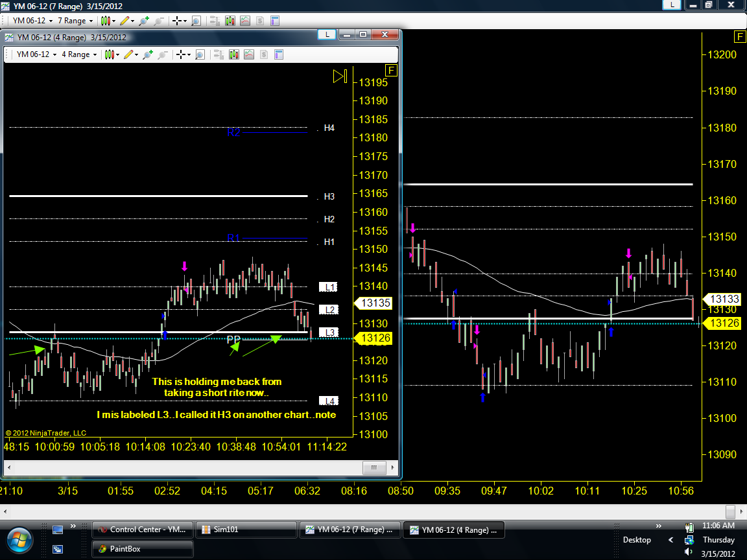Expand quick launch chevron overflow
This screenshot has height=560, width=747.
coord(73,526)
